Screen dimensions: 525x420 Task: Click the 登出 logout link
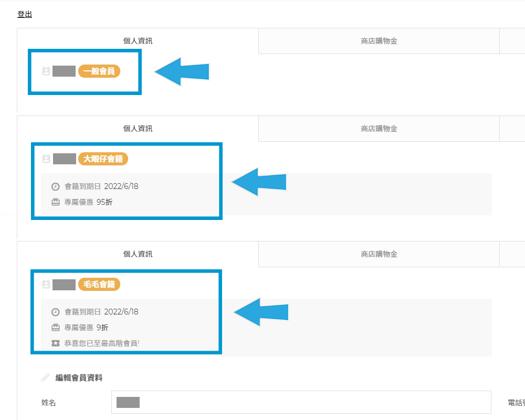click(x=25, y=14)
